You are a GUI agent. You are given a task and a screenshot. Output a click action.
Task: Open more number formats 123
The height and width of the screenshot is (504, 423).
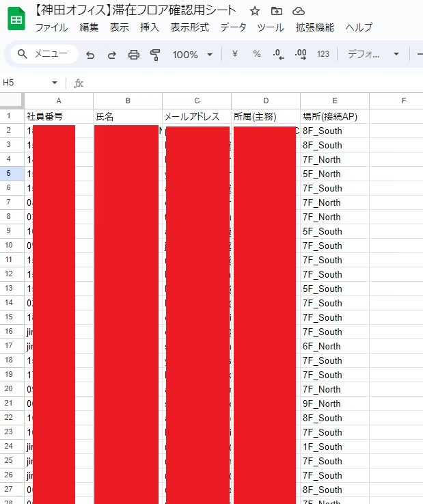click(x=323, y=54)
